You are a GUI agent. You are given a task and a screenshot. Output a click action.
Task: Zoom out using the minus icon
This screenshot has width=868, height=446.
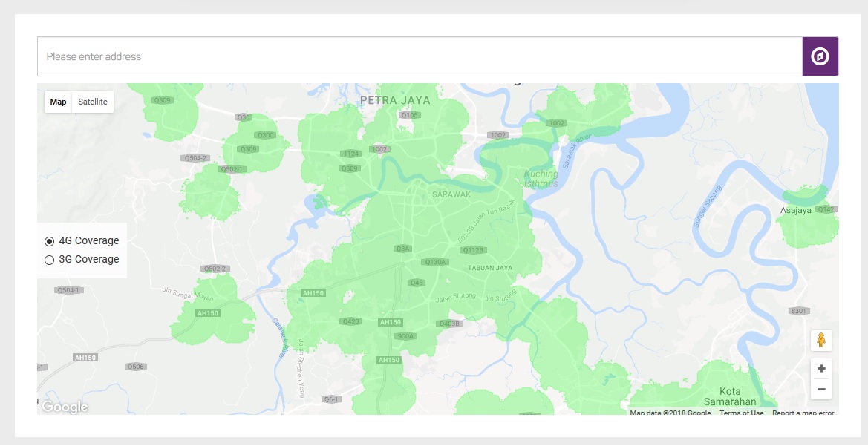820,389
